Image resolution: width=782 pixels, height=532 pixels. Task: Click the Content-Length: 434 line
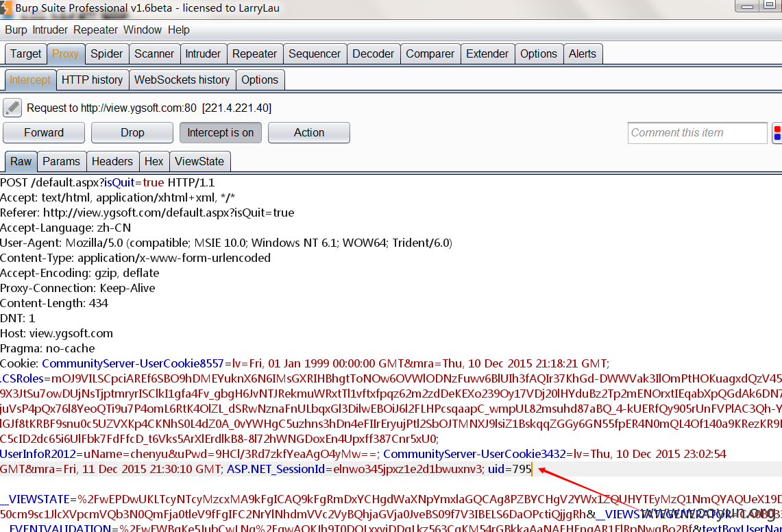click(x=54, y=303)
